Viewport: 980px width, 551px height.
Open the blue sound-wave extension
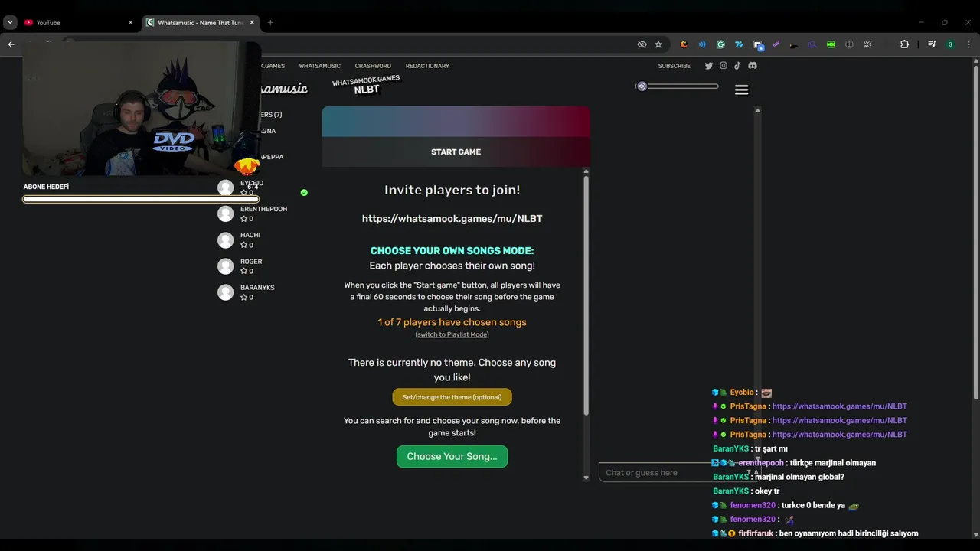[x=702, y=44]
